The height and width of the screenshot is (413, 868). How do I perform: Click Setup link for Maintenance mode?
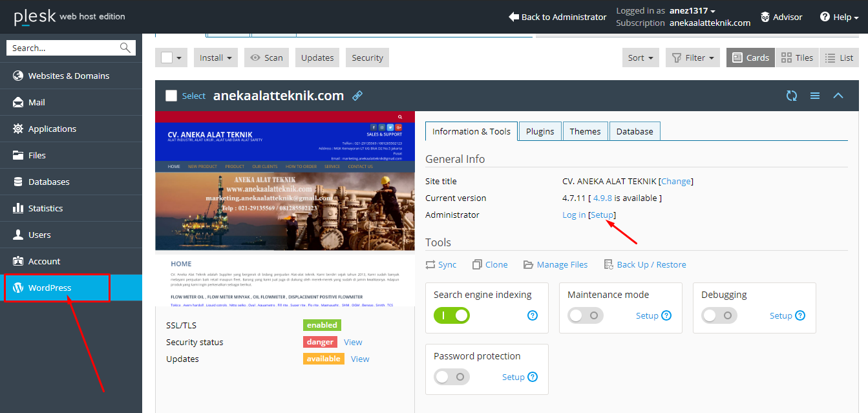(x=647, y=315)
